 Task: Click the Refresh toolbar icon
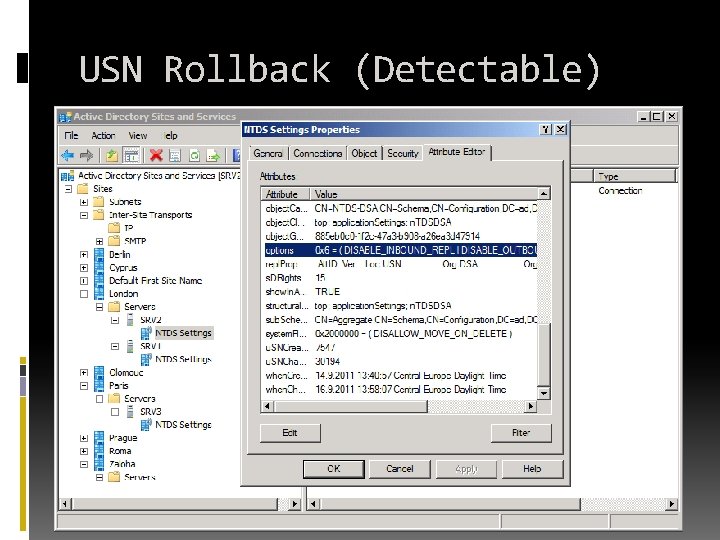[x=194, y=156]
